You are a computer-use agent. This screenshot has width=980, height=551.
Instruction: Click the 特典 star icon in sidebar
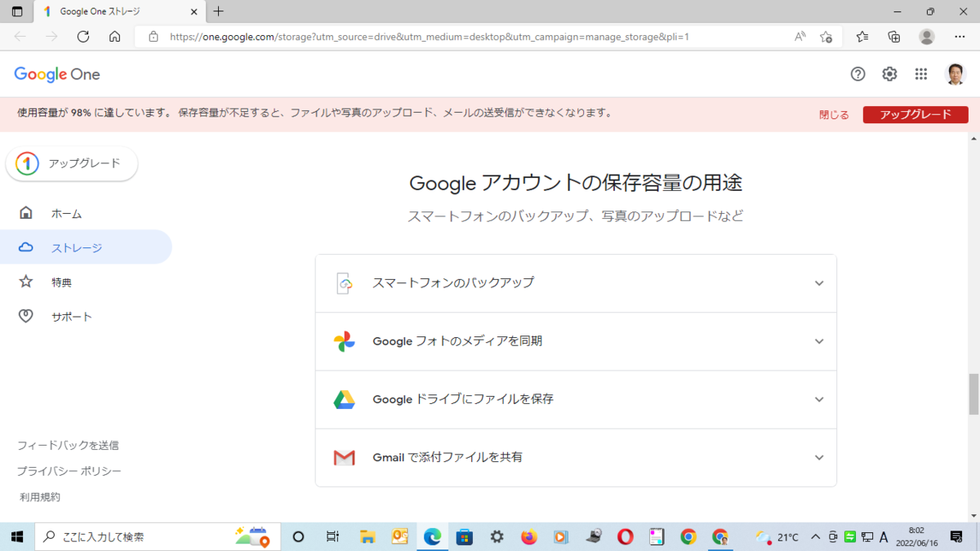(x=26, y=282)
